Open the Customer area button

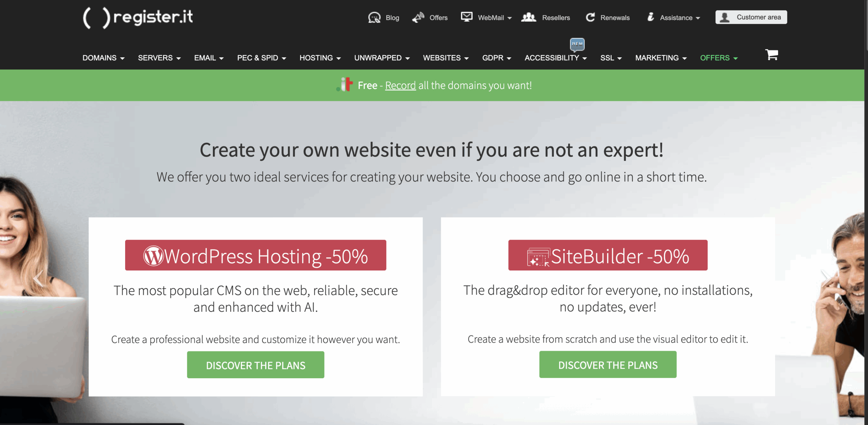(751, 17)
